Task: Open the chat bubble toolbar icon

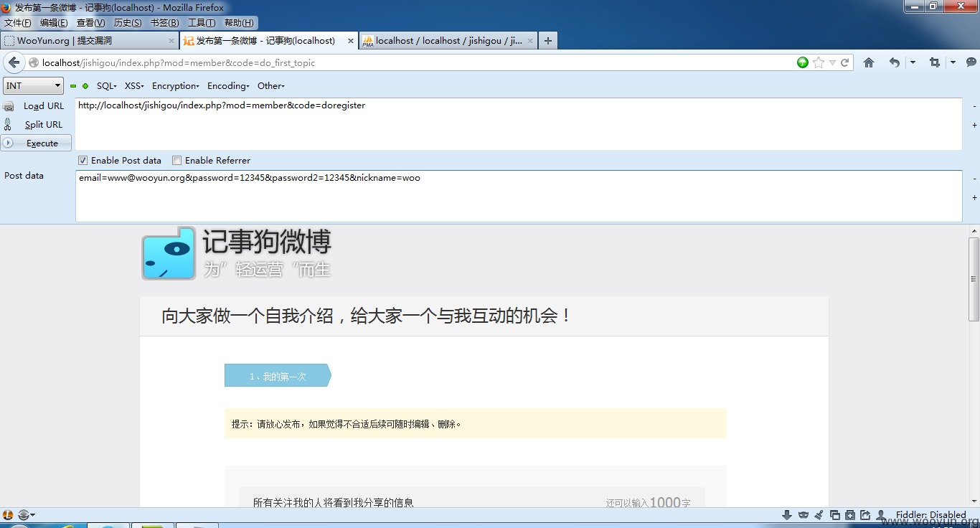Action: (x=972, y=62)
